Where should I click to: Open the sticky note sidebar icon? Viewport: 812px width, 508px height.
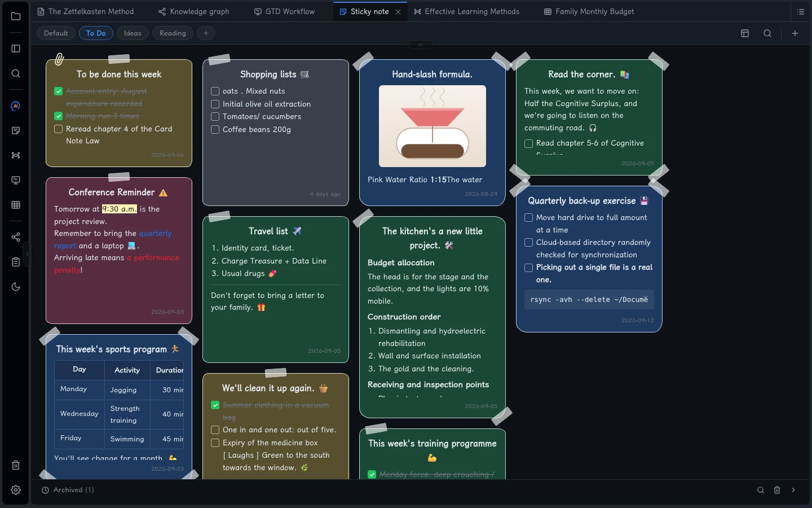16,130
